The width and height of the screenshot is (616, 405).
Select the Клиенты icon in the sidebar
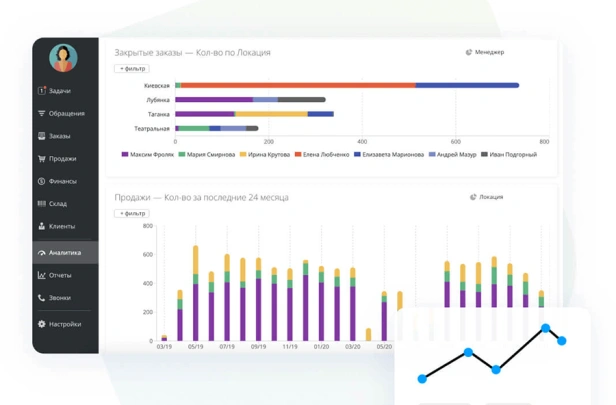tap(41, 227)
